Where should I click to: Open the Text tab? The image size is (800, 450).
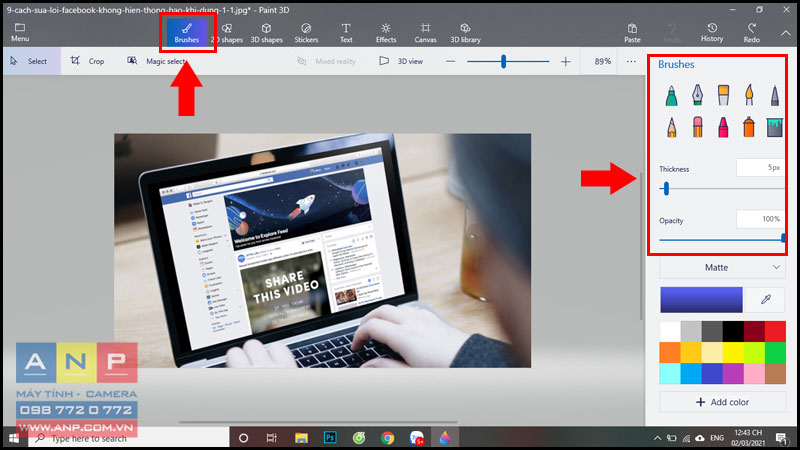point(346,33)
